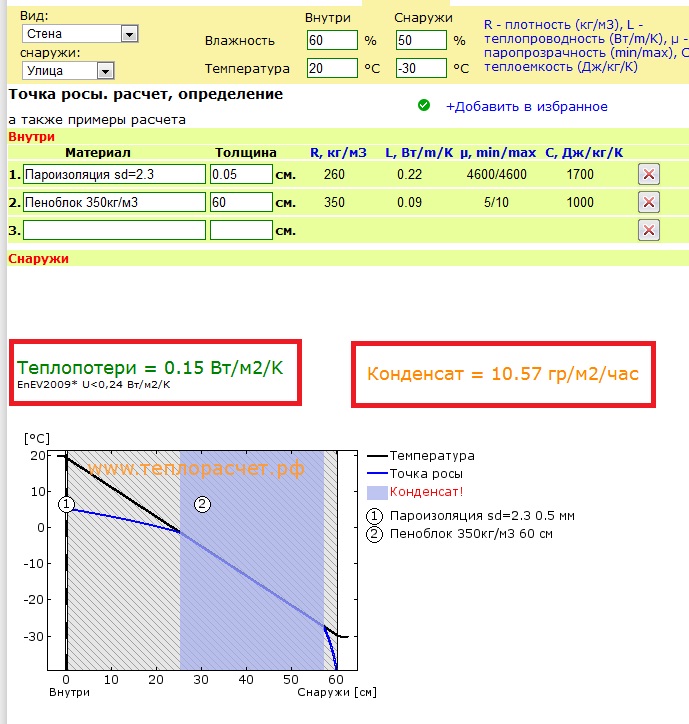Click layer marker 1 on the chart
This screenshot has width=689, height=724.
(66, 504)
